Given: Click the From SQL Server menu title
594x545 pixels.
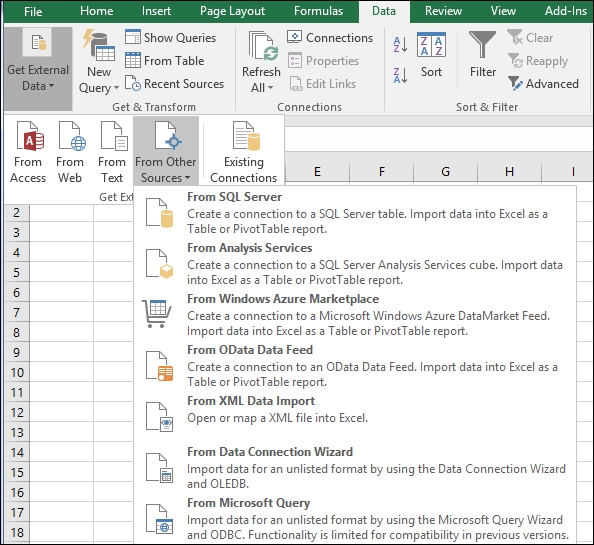Looking at the screenshot, I should 234,197.
